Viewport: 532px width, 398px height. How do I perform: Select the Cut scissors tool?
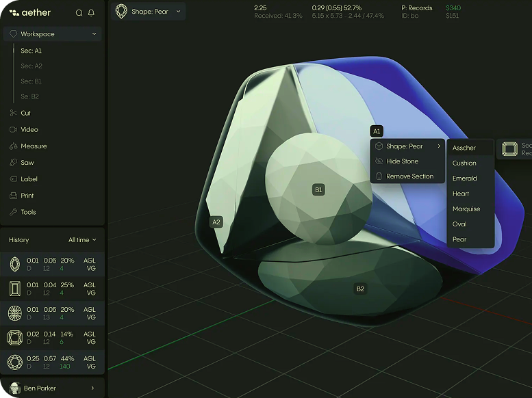(25, 113)
